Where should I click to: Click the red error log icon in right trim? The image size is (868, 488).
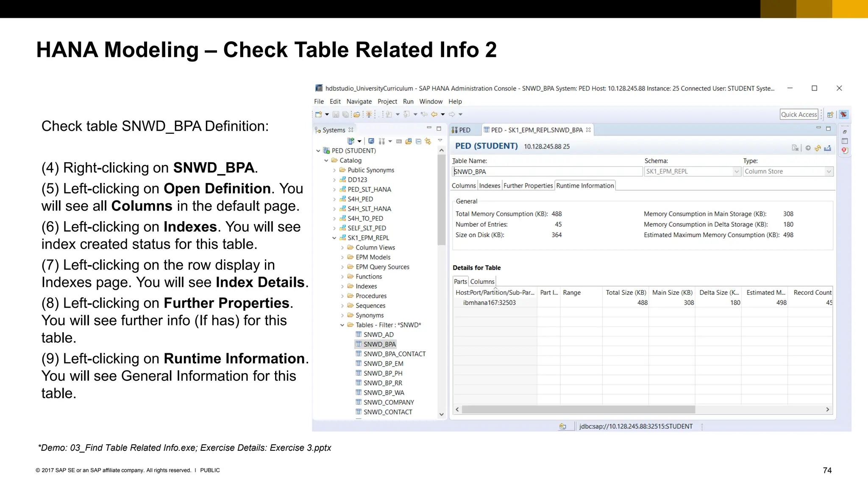click(845, 150)
